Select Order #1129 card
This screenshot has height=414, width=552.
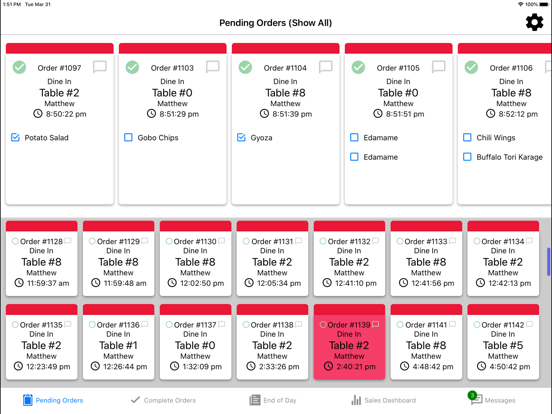pyautogui.click(x=119, y=258)
